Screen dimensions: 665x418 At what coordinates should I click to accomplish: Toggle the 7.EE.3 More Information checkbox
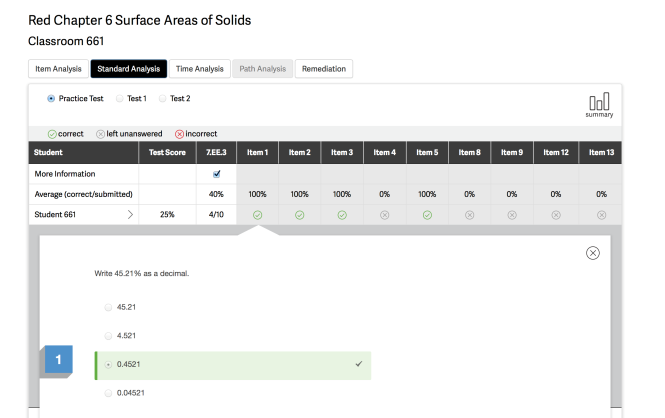(x=216, y=174)
